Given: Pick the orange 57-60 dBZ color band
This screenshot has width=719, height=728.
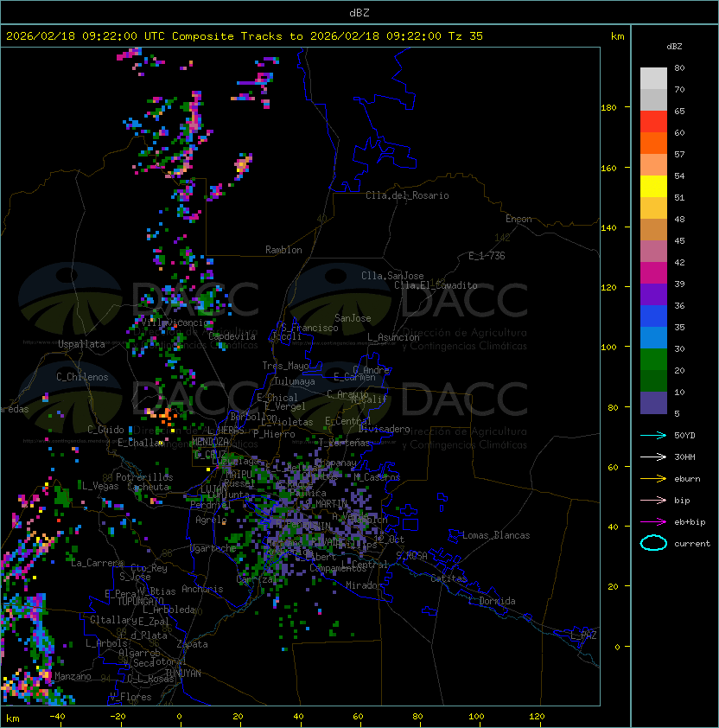Looking at the screenshot, I should pyautogui.click(x=653, y=144).
